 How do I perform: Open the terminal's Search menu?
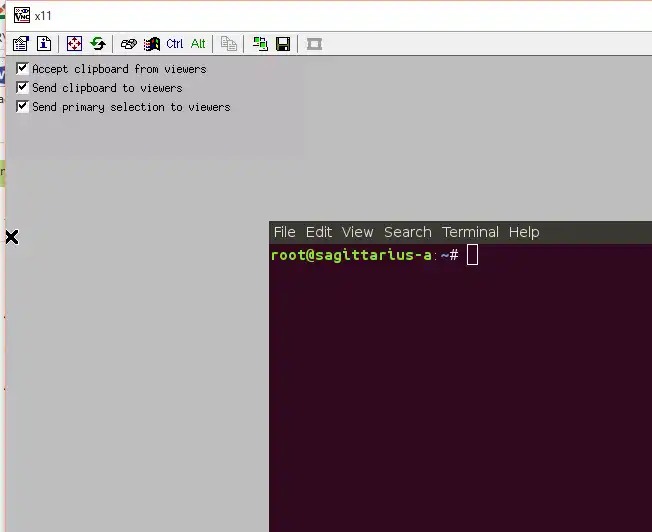click(x=408, y=232)
